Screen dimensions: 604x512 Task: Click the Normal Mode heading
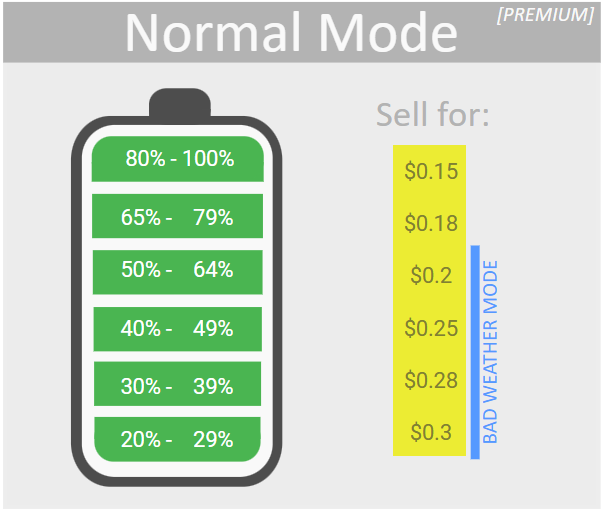291,33
